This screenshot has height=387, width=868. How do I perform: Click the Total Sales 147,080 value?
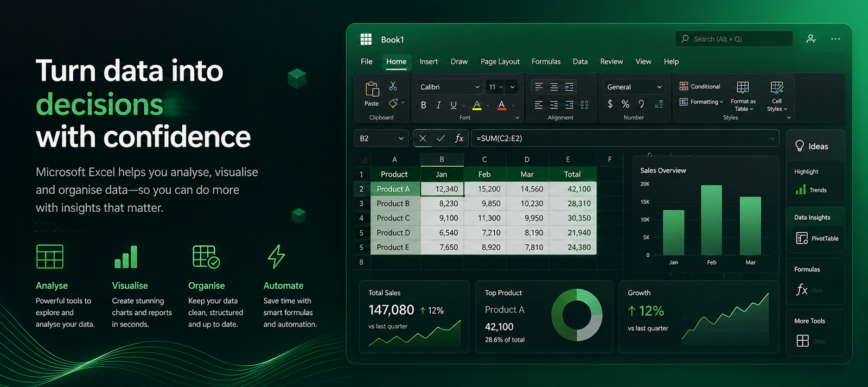pyautogui.click(x=391, y=310)
